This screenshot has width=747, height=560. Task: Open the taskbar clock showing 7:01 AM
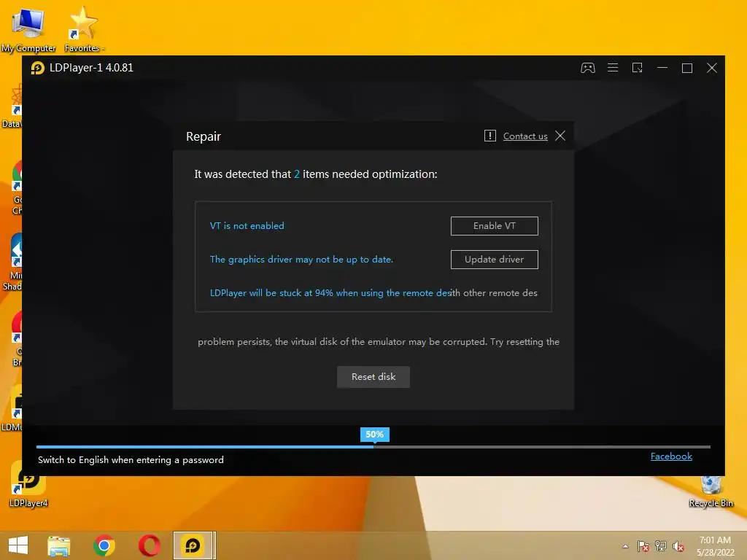click(x=715, y=546)
